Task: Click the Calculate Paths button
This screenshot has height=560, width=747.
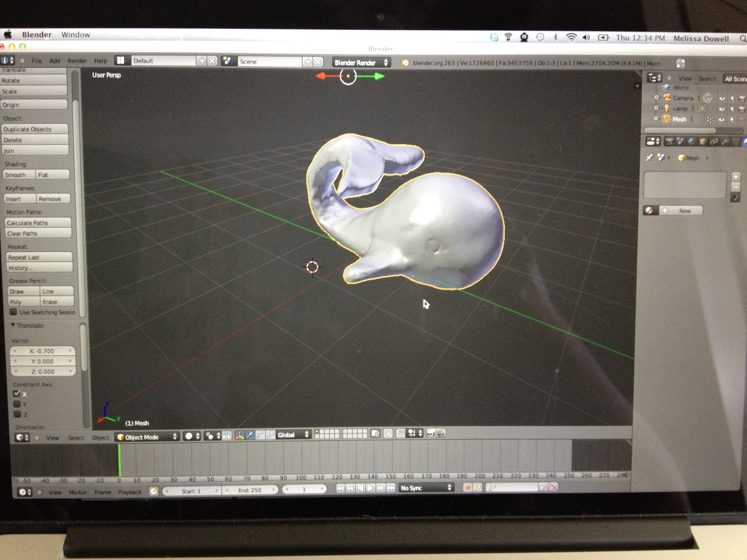Action: 38,222
